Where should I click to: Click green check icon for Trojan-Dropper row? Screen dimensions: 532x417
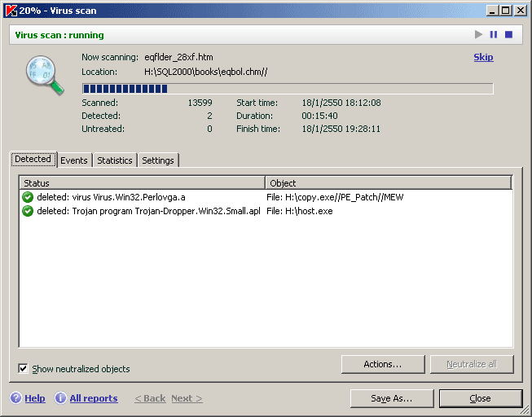[x=28, y=211]
